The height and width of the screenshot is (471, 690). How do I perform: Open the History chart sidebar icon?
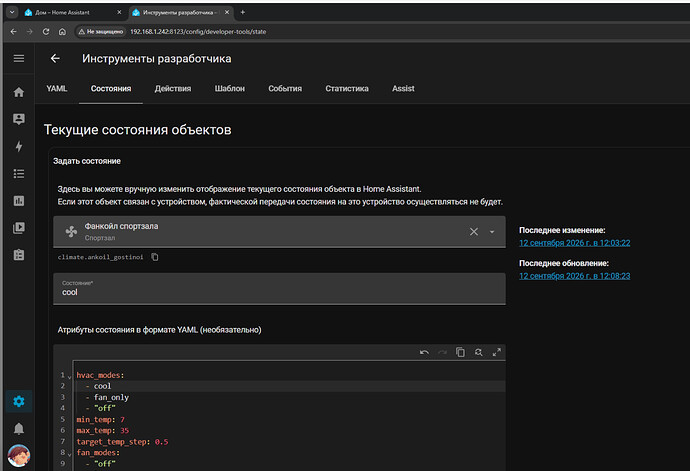(18, 201)
